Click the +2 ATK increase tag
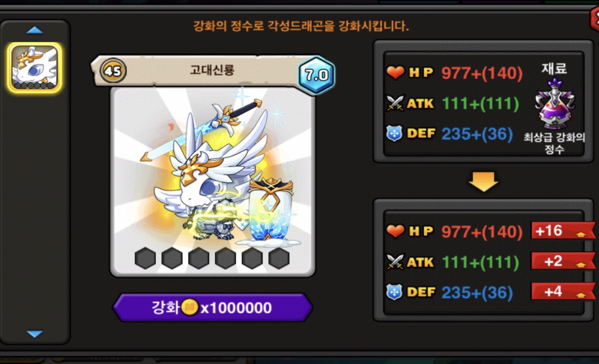This screenshot has width=599, height=364. [563, 261]
